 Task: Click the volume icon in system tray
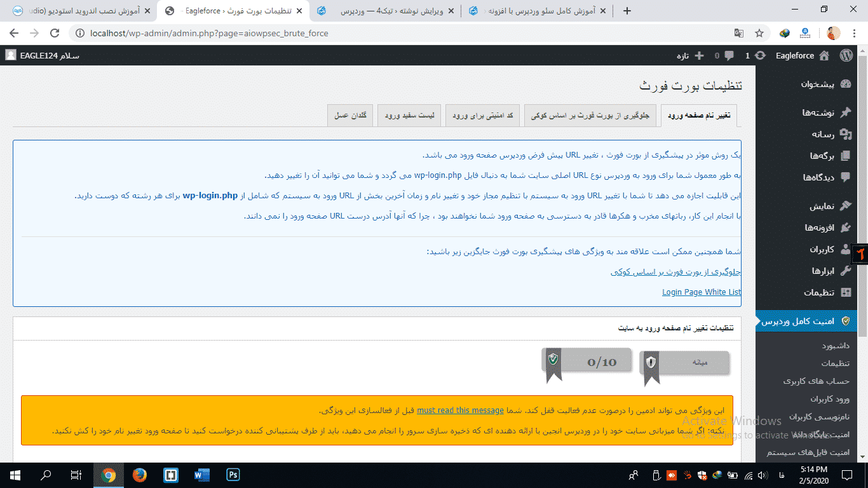click(764, 475)
